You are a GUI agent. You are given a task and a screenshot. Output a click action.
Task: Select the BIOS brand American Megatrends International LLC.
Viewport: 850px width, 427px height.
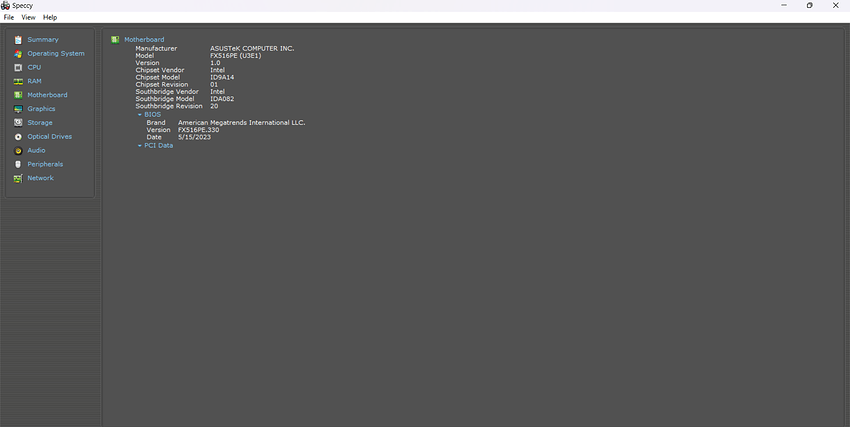point(242,123)
